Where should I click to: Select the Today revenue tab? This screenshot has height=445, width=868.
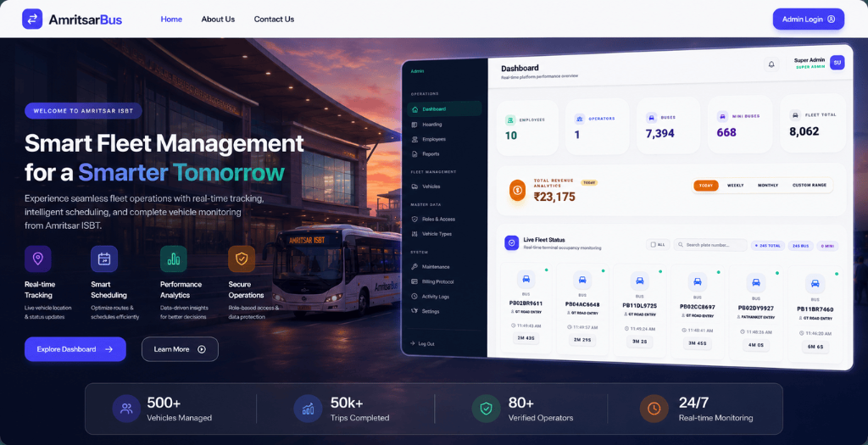point(706,186)
